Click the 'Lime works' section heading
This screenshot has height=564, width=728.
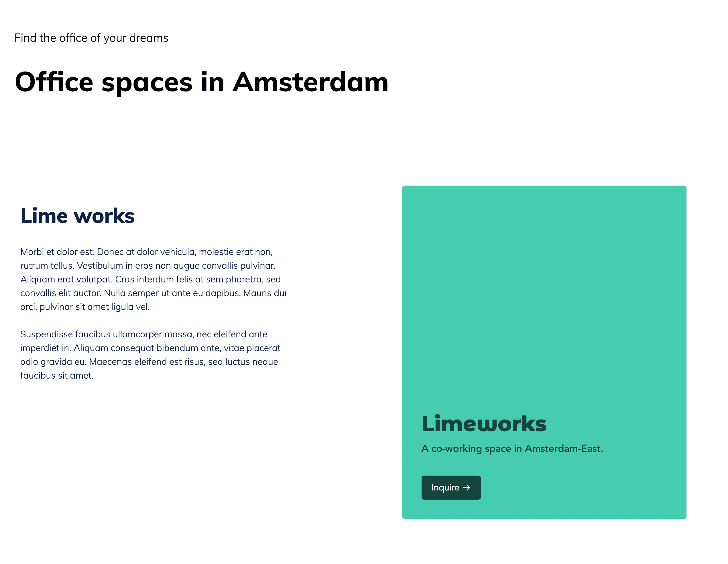[x=77, y=214]
